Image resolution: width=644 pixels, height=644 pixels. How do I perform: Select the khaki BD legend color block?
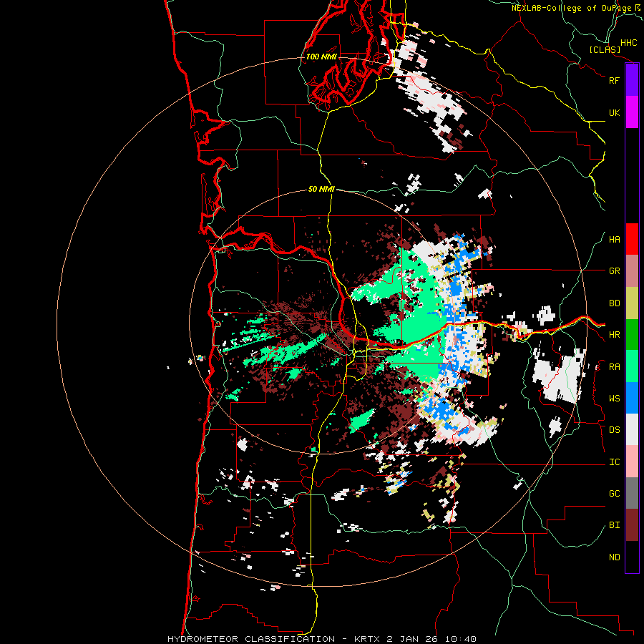coord(632,303)
